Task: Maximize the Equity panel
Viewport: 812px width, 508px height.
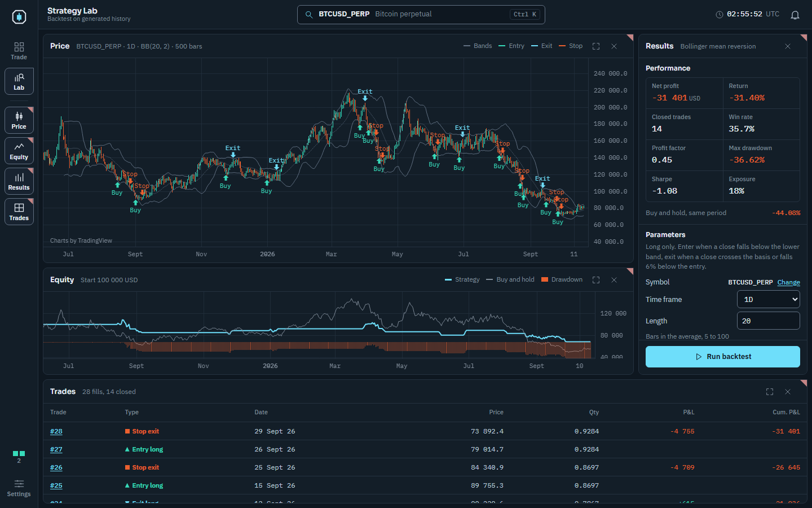Action: click(x=596, y=280)
